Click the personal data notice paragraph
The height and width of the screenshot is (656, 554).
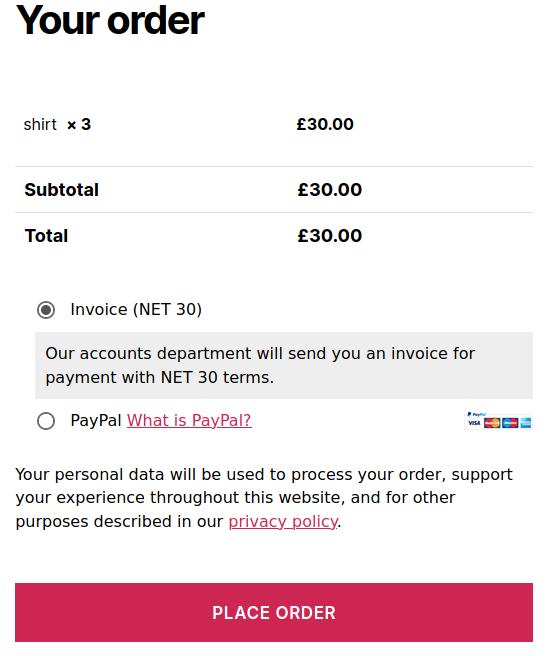point(264,498)
